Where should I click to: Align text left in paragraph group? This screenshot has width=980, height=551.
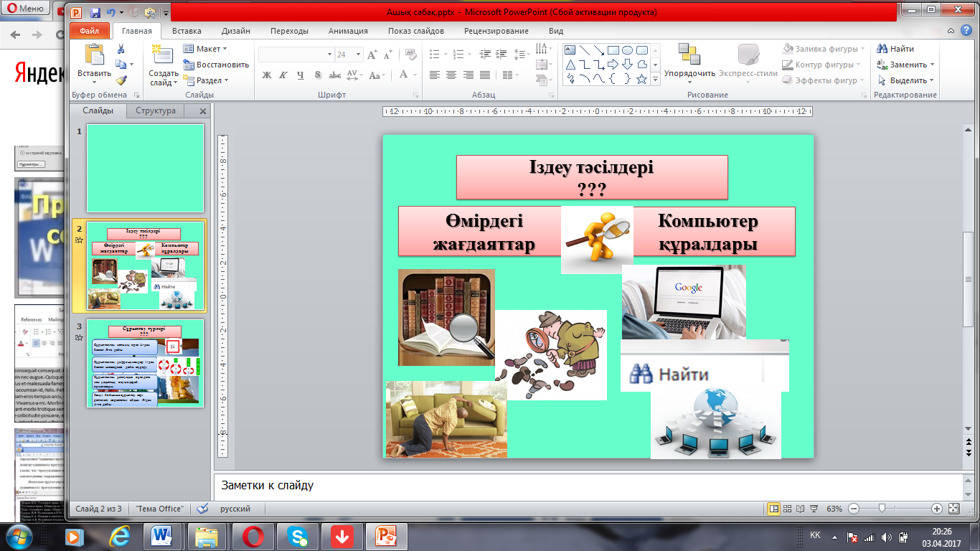[x=434, y=75]
